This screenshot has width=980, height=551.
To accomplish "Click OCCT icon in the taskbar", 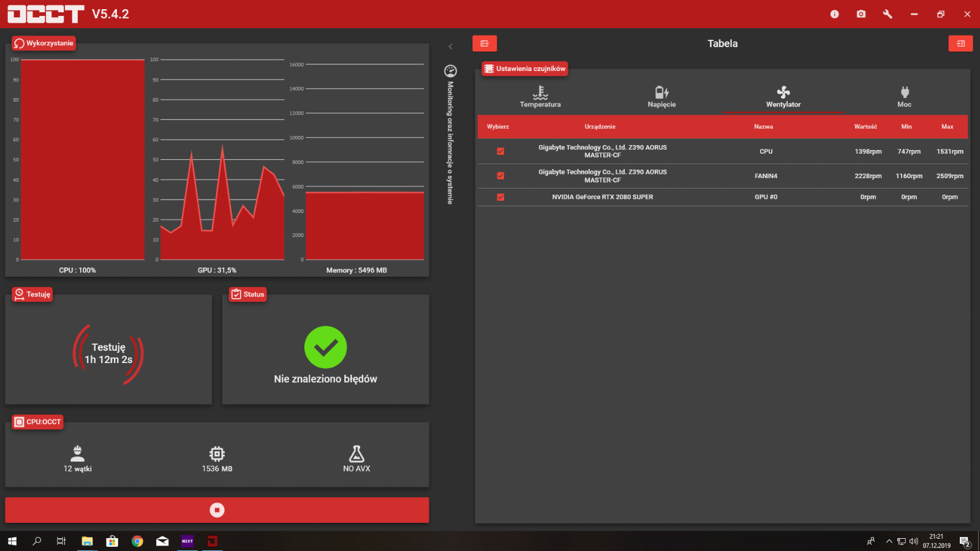I will coord(213,541).
